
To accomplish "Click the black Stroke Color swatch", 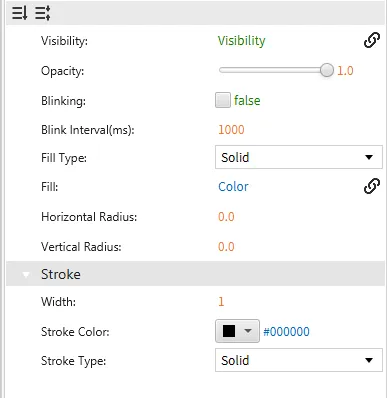I will pos(229,331).
